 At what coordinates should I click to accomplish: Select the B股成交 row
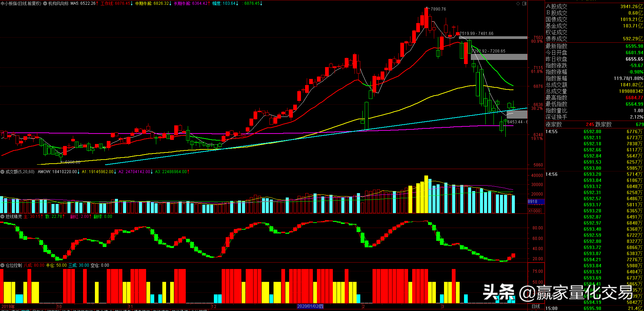(x=594, y=13)
